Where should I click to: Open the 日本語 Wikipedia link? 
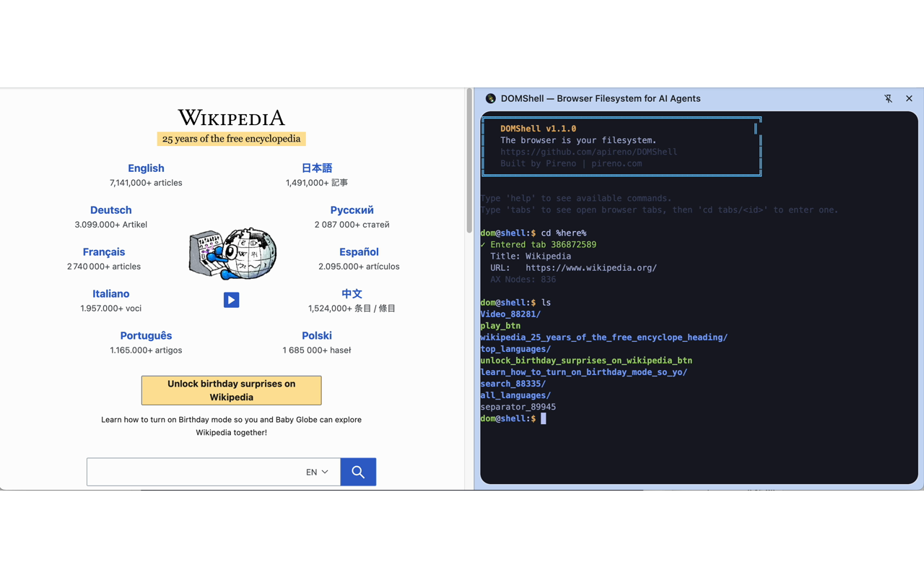tap(316, 168)
